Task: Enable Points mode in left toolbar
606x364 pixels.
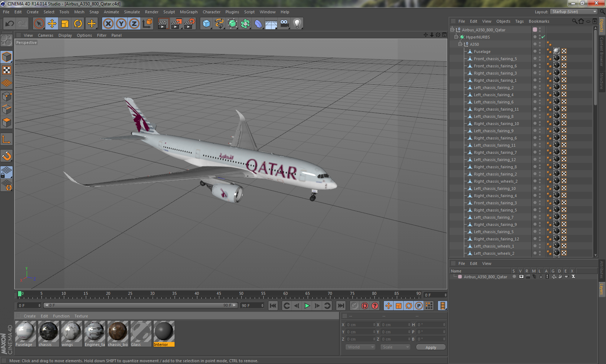Action: point(6,96)
